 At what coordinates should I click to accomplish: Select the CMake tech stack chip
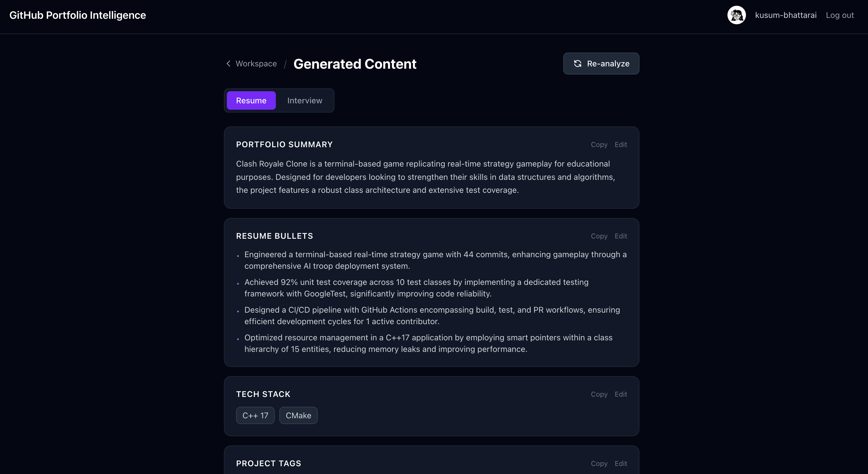[x=298, y=415]
